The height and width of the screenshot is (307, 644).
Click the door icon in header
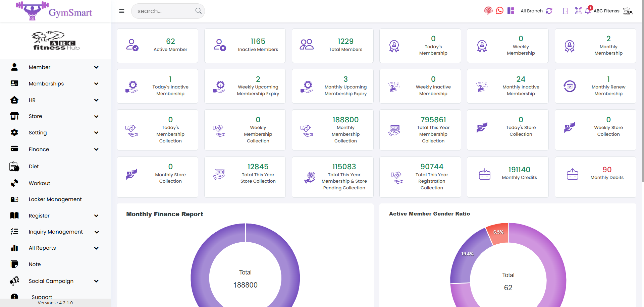coord(565,11)
